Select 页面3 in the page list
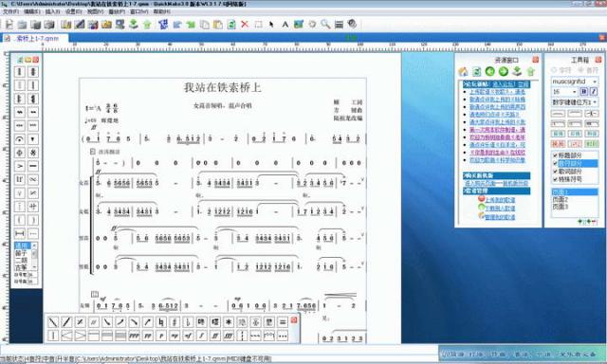This screenshot has width=607, height=364. tap(561, 207)
